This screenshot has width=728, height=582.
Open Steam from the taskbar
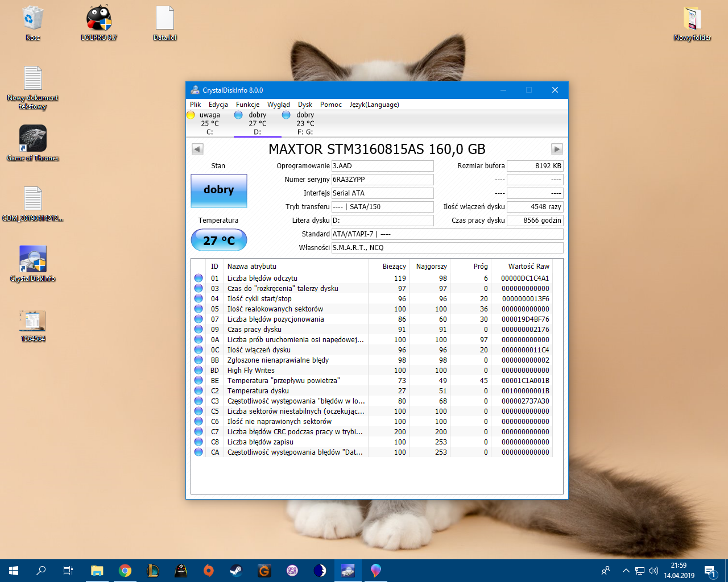pyautogui.click(x=237, y=571)
